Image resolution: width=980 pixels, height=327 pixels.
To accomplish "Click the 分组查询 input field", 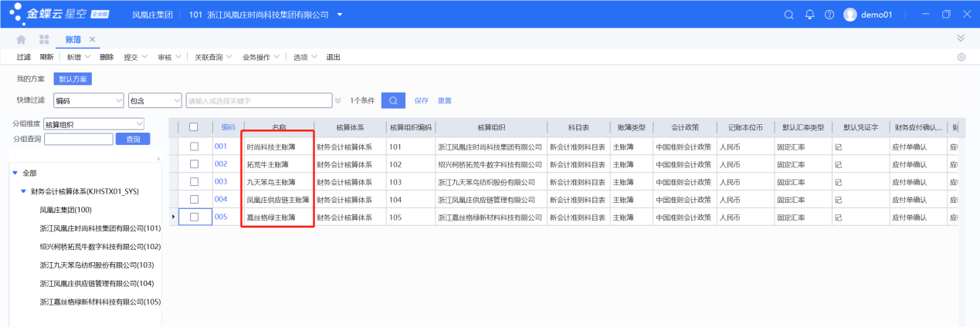I will click(79, 139).
